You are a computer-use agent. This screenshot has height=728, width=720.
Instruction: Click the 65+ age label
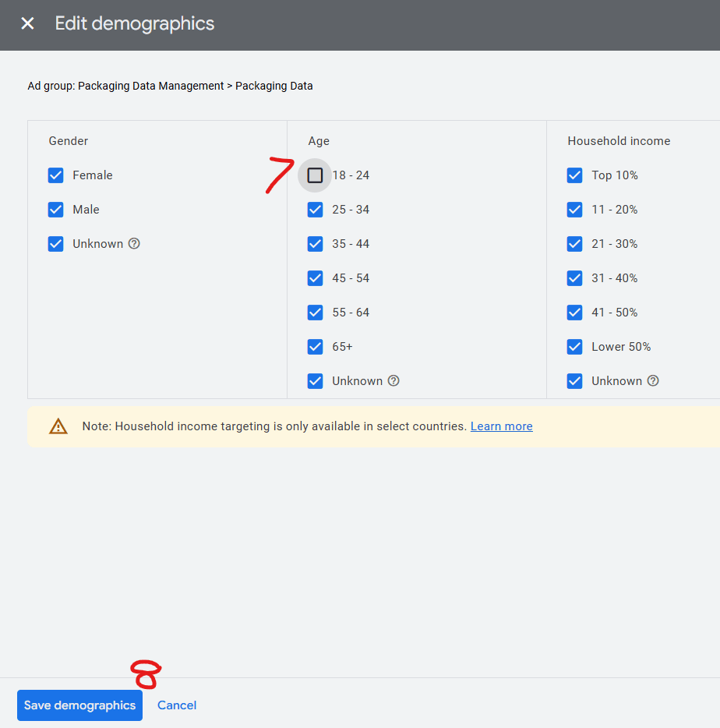click(342, 347)
